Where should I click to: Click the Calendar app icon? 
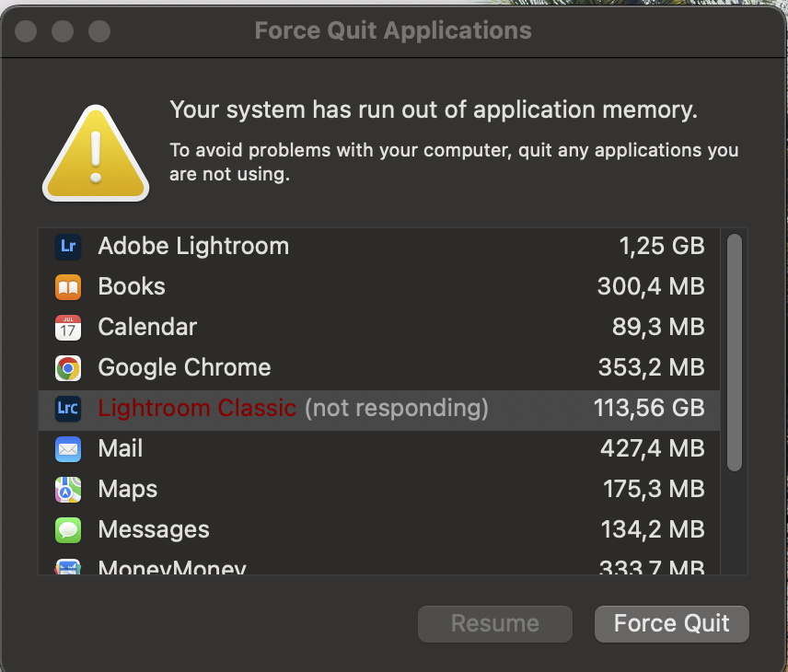[x=68, y=327]
